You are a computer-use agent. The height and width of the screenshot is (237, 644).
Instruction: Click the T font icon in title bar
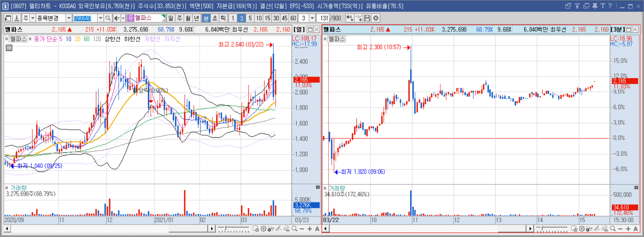[x=603, y=6]
